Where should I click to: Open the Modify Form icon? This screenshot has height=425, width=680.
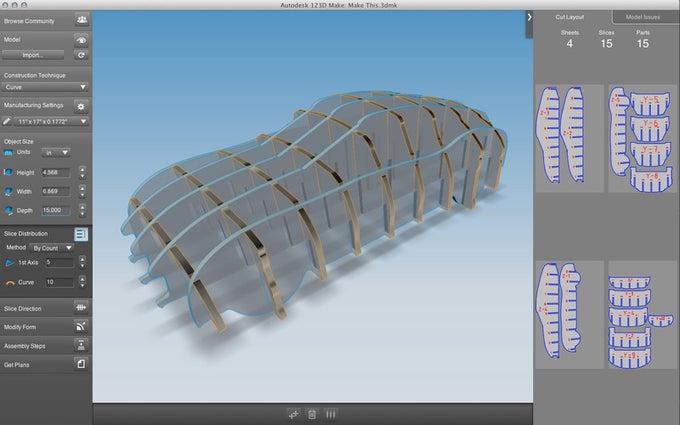81,327
